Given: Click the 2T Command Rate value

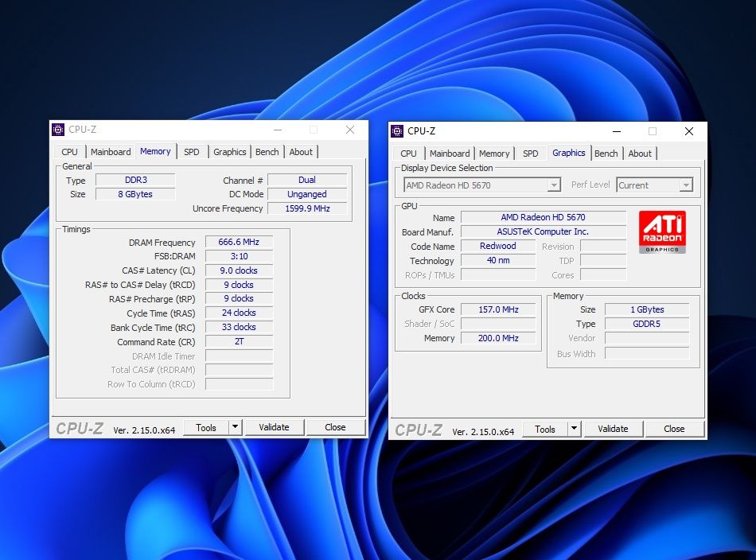Looking at the screenshot, I should coord(240,341).
